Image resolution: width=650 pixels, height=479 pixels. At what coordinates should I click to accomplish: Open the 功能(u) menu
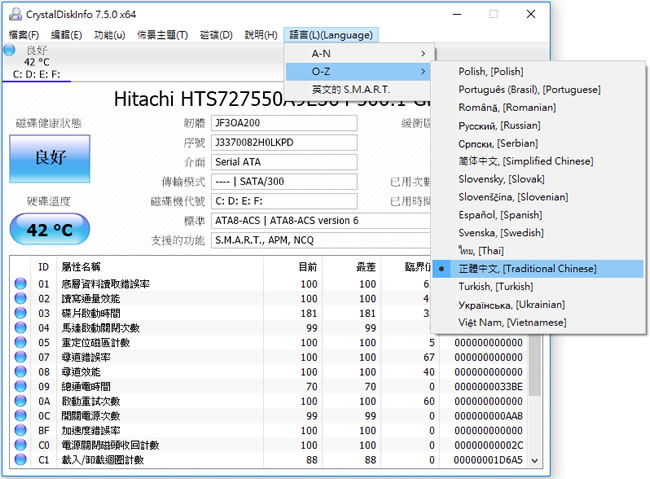point(109,35)
